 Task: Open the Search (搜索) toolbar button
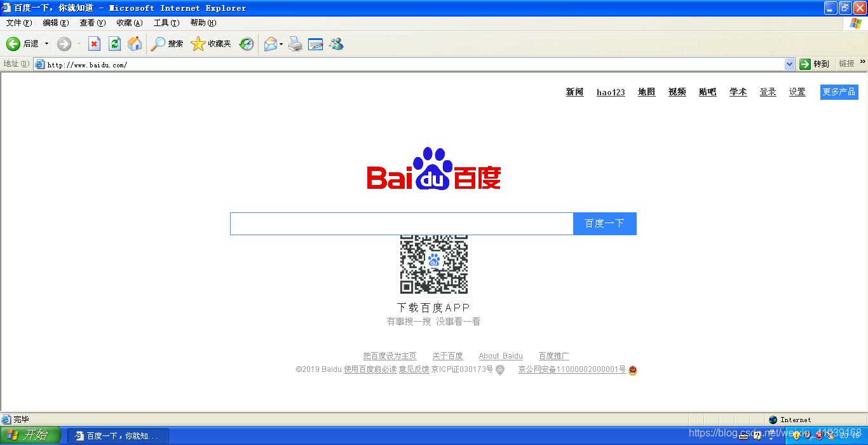pyautogui.click(x=167, y=44)
